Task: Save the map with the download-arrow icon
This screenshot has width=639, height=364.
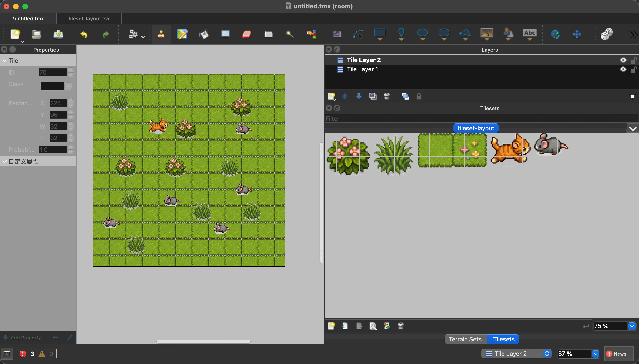Action: point(58,34)
